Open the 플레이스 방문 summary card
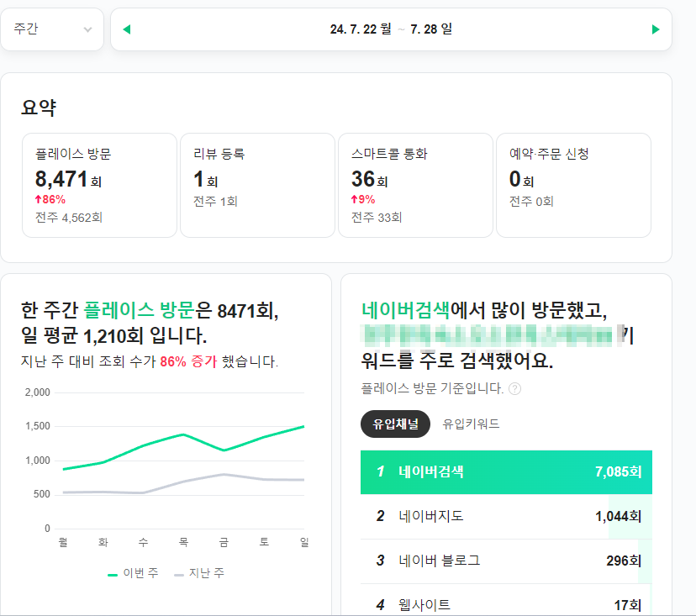This screenshot has height=616, width=696. pos(99,185)
